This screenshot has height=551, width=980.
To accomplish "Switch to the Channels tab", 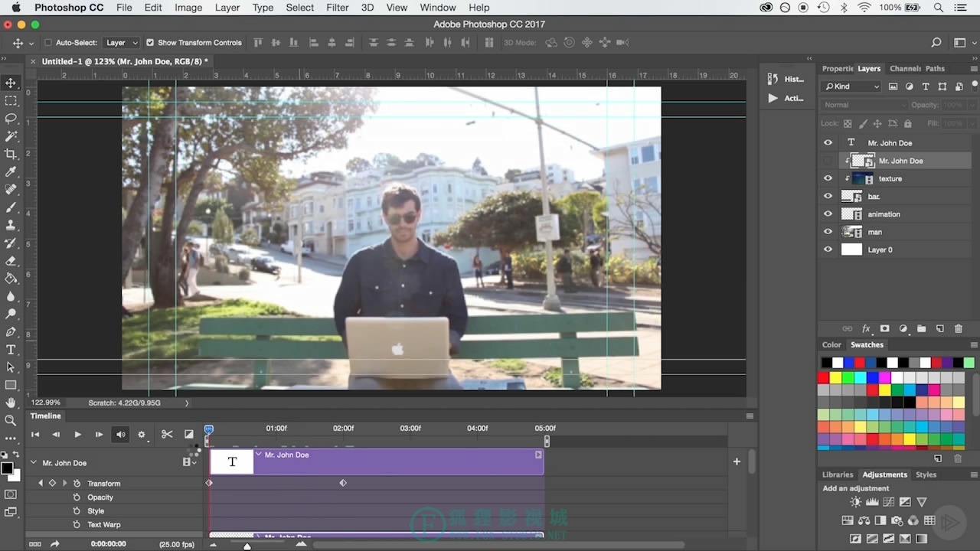I will (905, 69).
